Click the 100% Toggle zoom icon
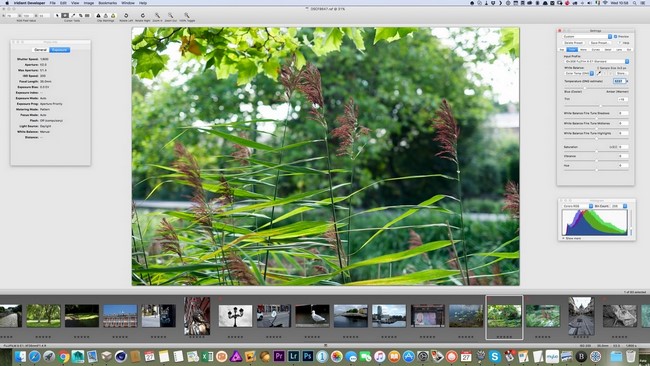The image size is (650, 366). tap(187, 15)
